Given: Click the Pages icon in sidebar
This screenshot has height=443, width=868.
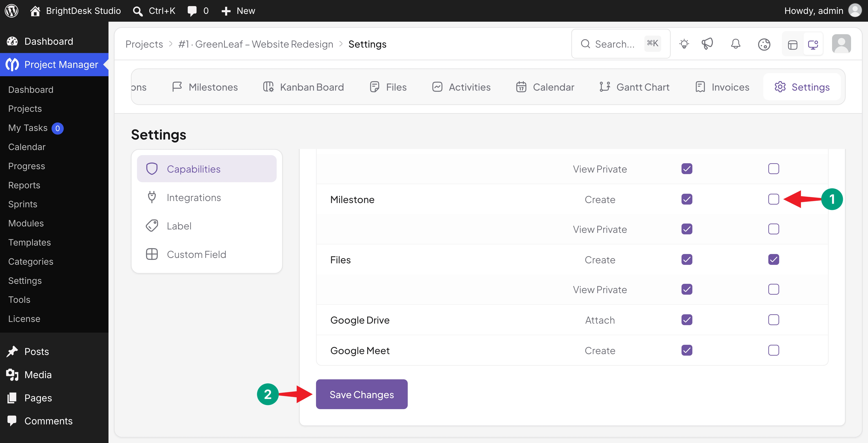Looking at the screenshot, I should click(12, 398).
